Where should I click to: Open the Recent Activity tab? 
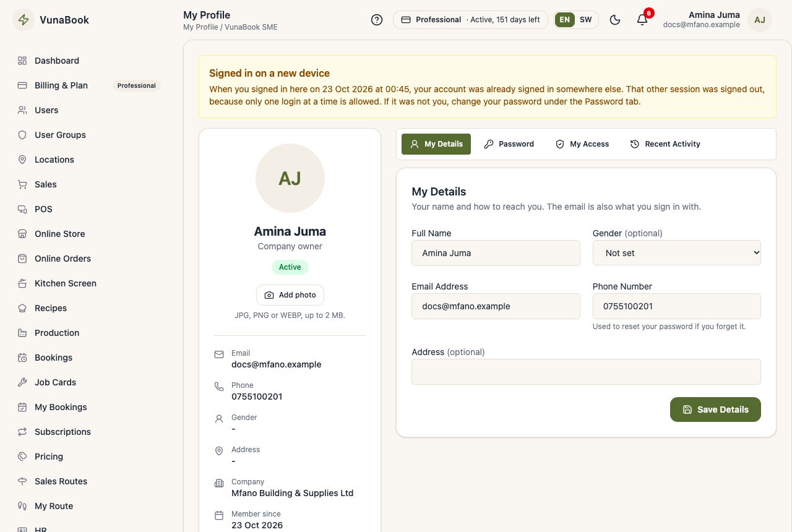(x=665, y=144)
